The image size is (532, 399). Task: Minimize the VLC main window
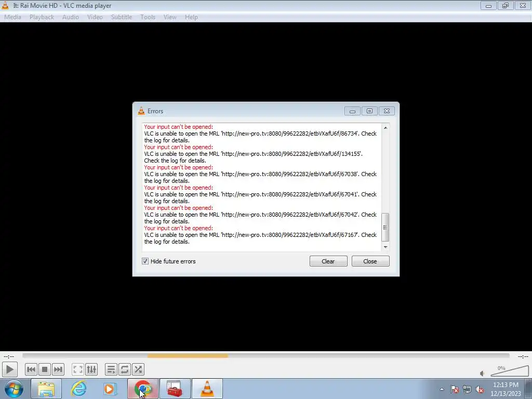[x=488, y=5]
